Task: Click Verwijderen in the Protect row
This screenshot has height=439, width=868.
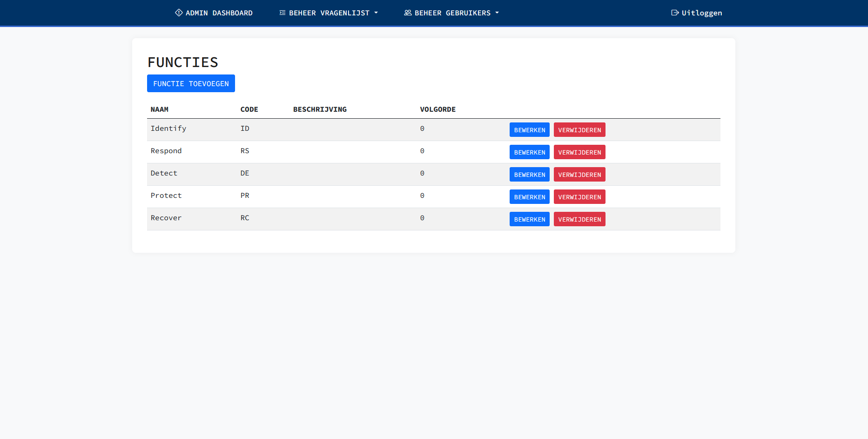Action: click(579, 197)
